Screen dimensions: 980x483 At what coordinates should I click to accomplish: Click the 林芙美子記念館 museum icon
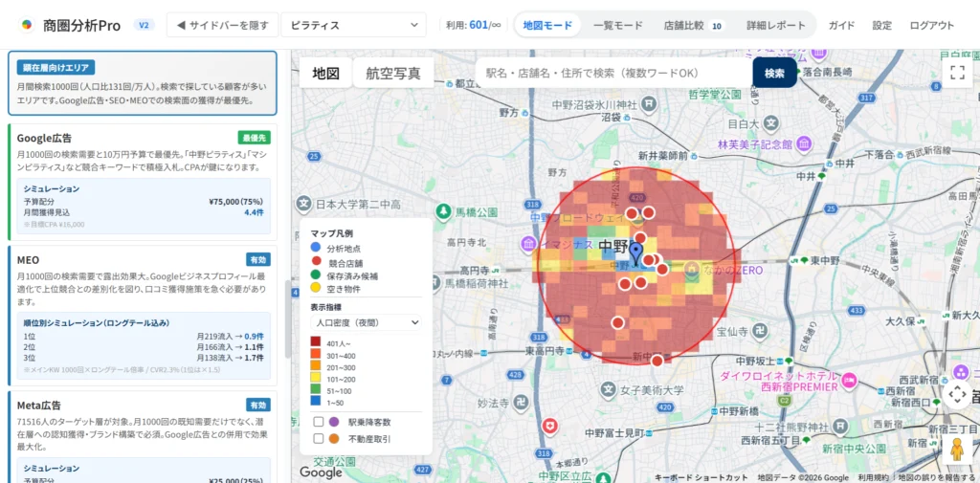[806, 144]
